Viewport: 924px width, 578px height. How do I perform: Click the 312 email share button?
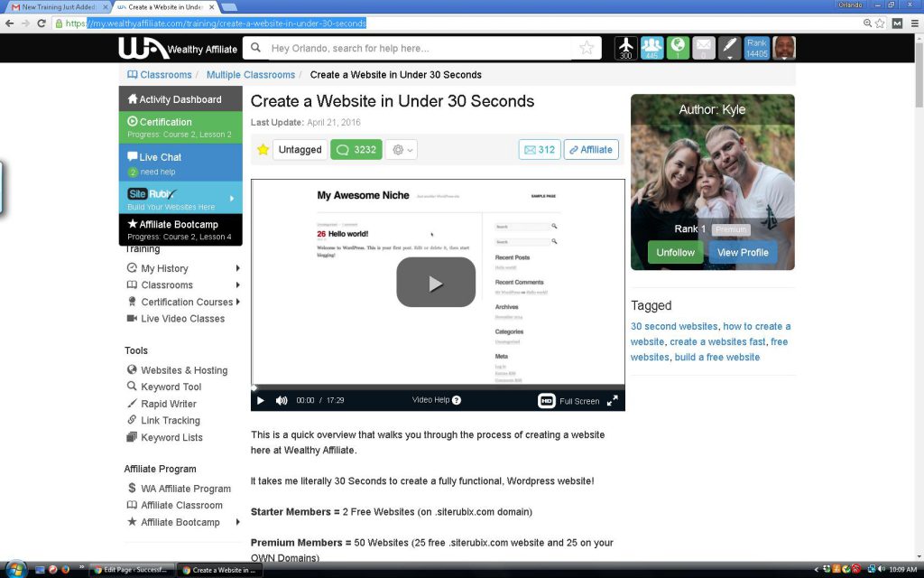[x=540, y=150]
